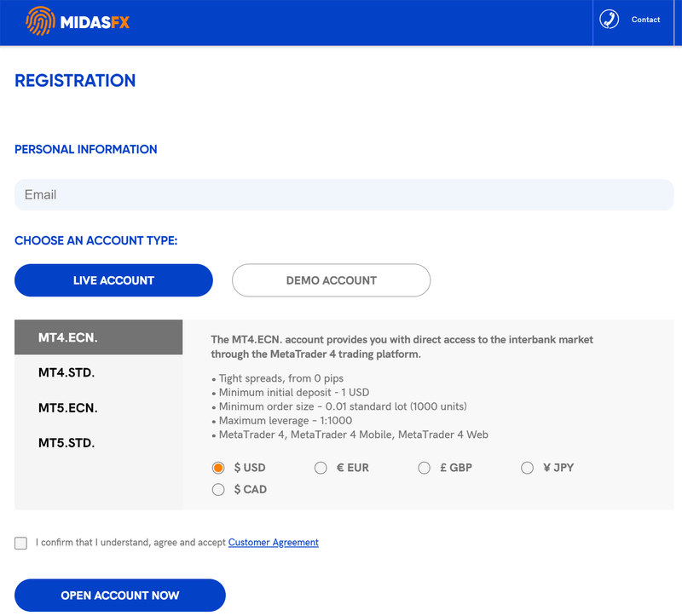Viewport: 682px width, 616px height.
Task: Select the Live Account button
Action: click(x=113, y=280)
